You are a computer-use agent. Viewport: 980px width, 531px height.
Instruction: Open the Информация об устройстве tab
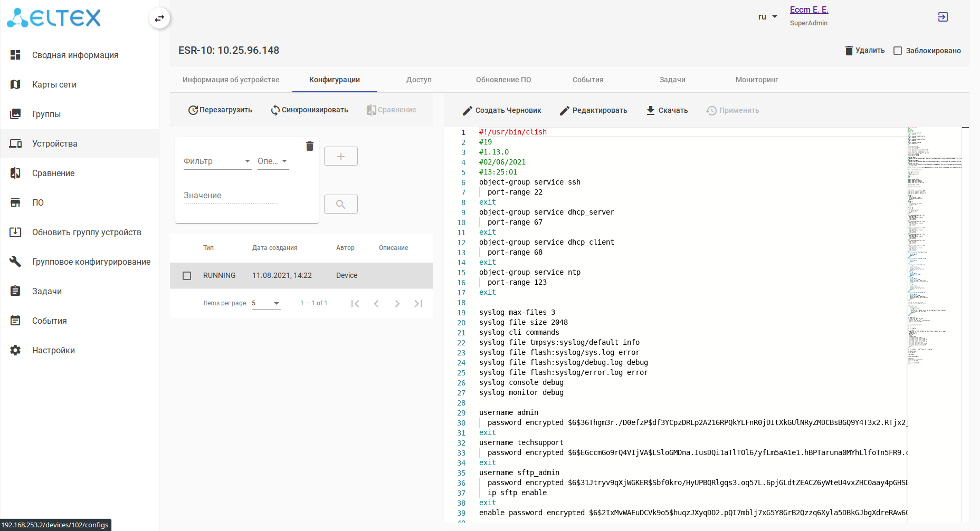tap(231, 80)
